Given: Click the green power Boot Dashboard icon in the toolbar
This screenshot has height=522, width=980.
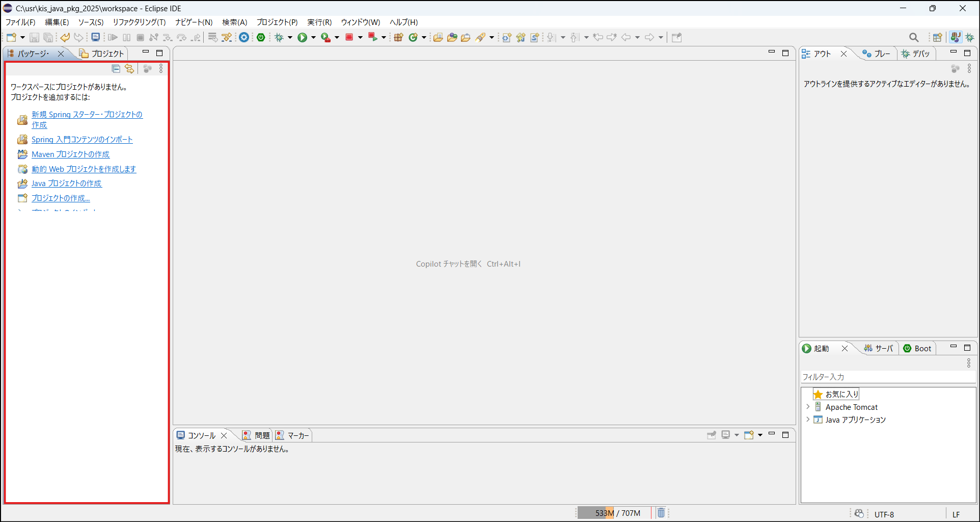Looking at the screenshot, I should (x=261, y=37).
